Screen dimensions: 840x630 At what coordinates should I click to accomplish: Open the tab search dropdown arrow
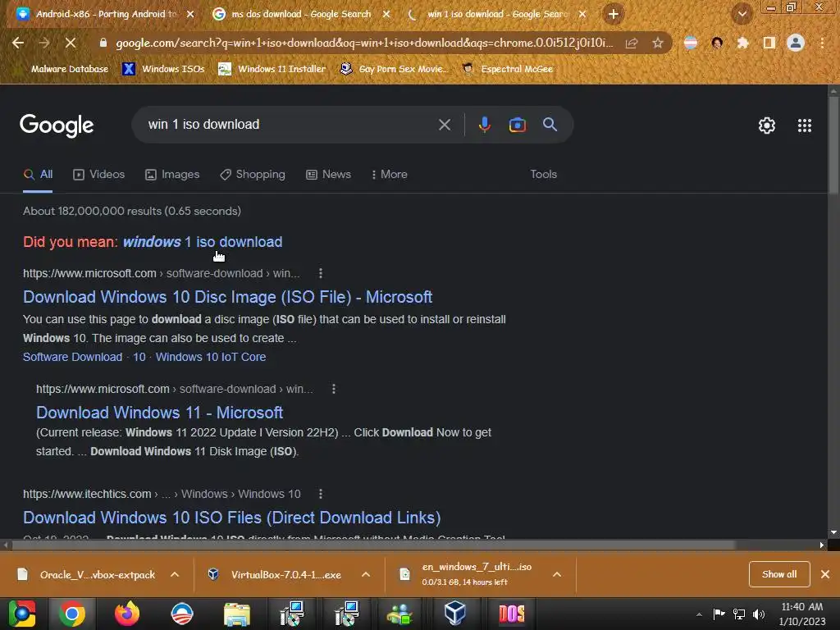[742, 14]
